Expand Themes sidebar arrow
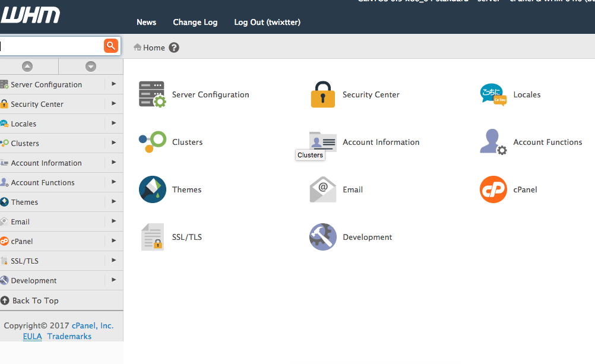595x364 pixels. coord(114,201)
